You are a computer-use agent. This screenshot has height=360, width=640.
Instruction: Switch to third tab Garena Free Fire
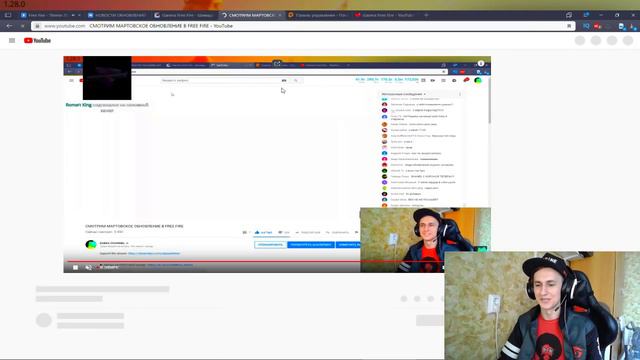(x=184, y=15)
